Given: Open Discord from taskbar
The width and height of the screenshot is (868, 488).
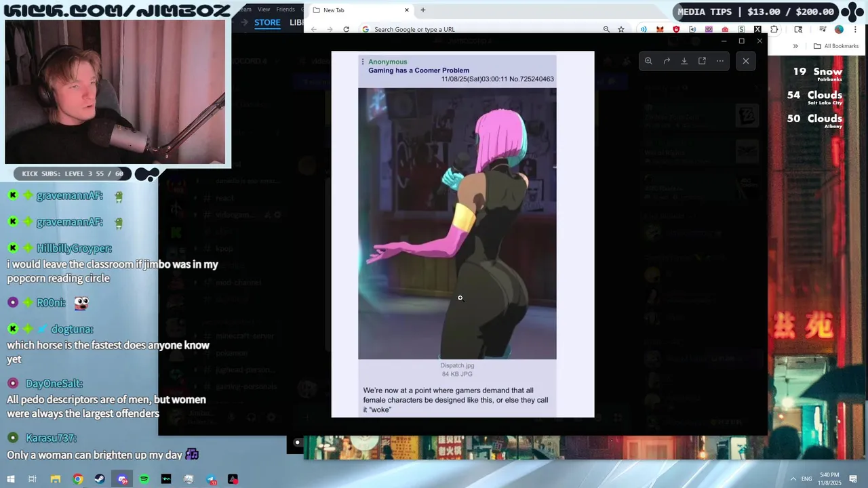Looking at the screenshot, I should point(122,479).
